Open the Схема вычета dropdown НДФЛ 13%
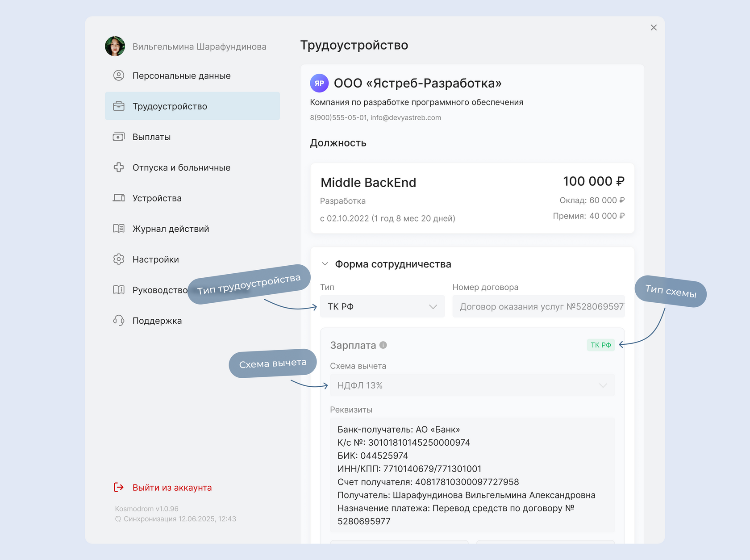The height and width of the screenshot is (560, 750). coord(472,385)
